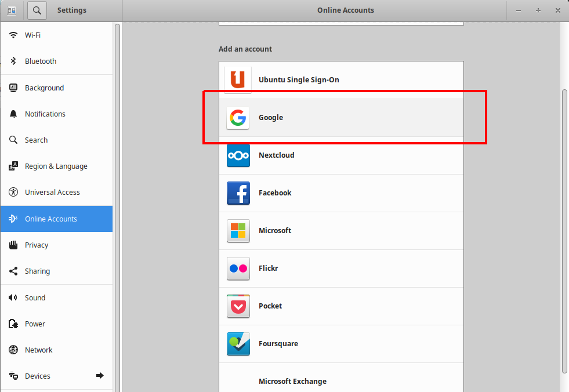Close the Settings window
This screenshot has width=569, height=392.
(558, 10)
